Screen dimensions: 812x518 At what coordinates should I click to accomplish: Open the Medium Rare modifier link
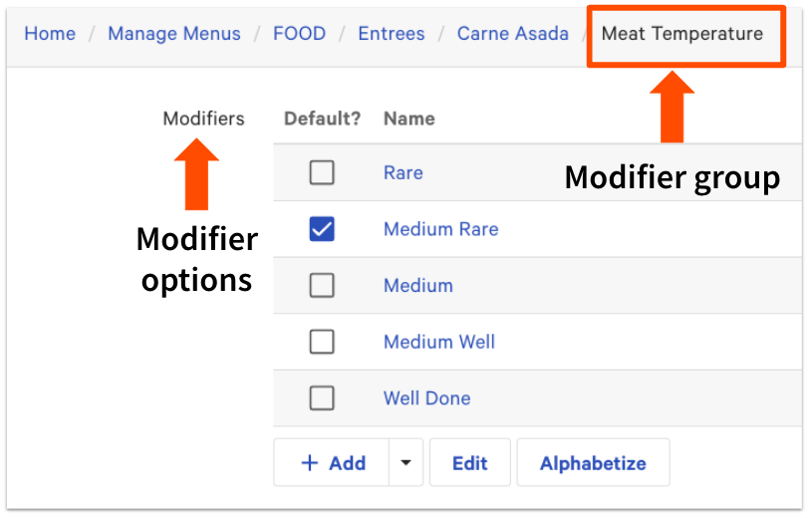coord(440,229)
